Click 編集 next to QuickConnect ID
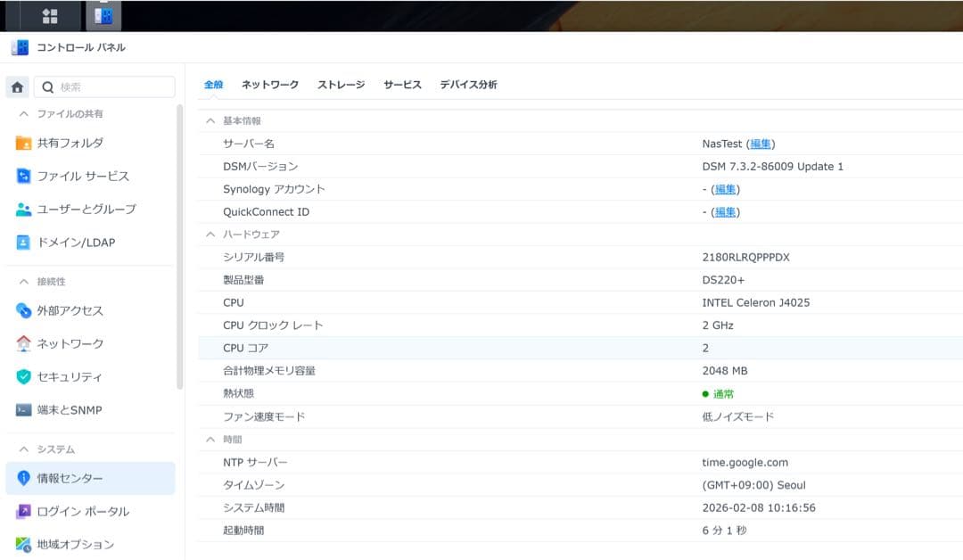 point(725,211)
